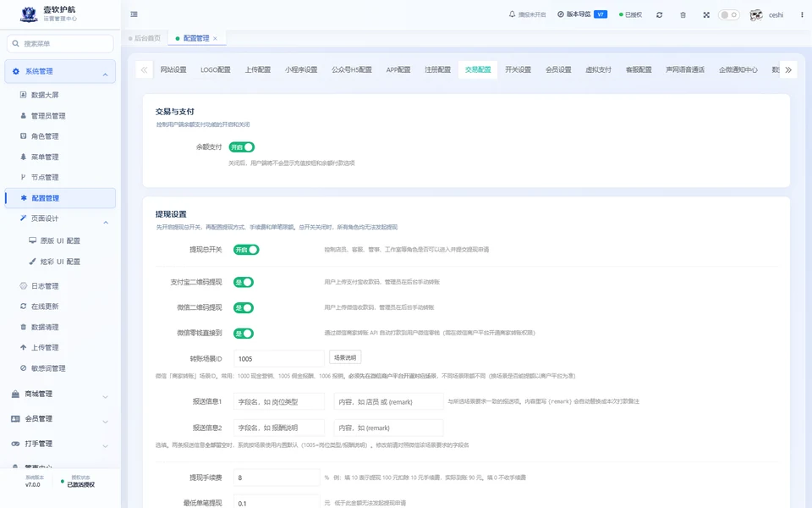Switch to 声网语音通话 tab
Image resolution: width=812 pixels, height=508 pixels.
685,69
